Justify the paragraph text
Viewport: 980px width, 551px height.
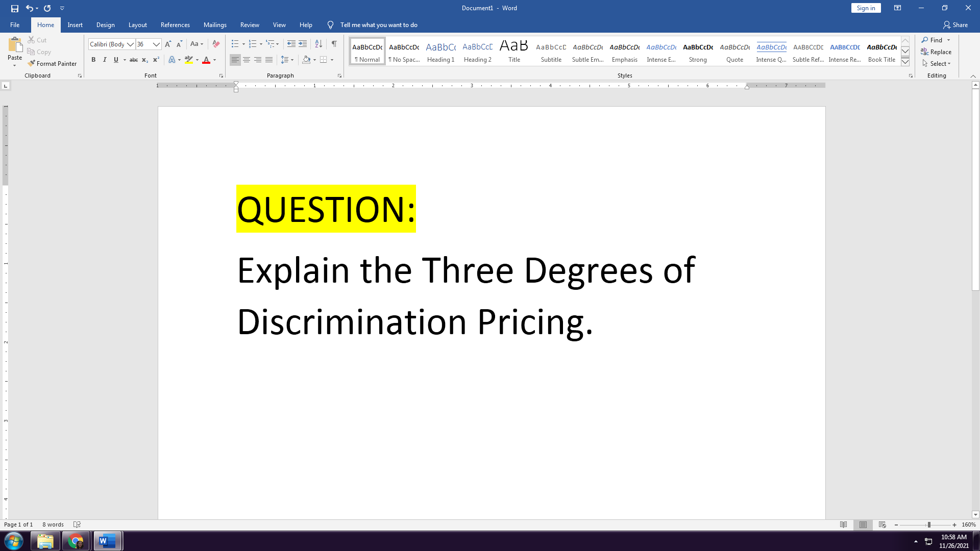coord(269,60)
